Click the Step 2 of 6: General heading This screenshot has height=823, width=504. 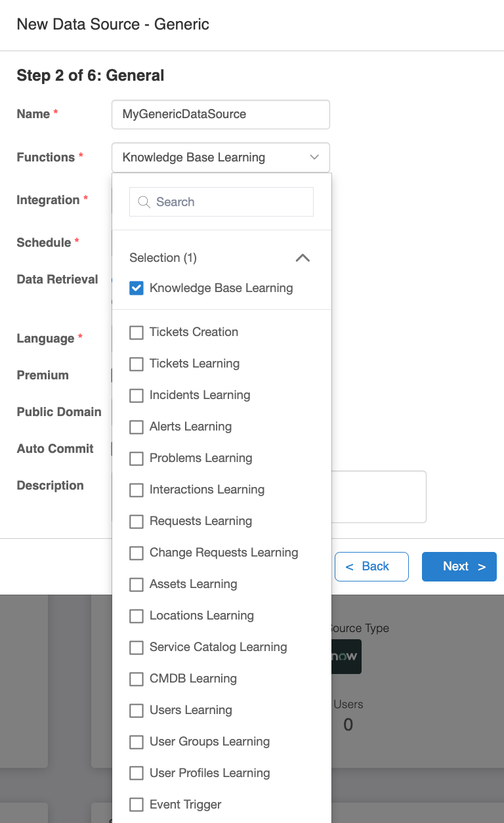91,75
